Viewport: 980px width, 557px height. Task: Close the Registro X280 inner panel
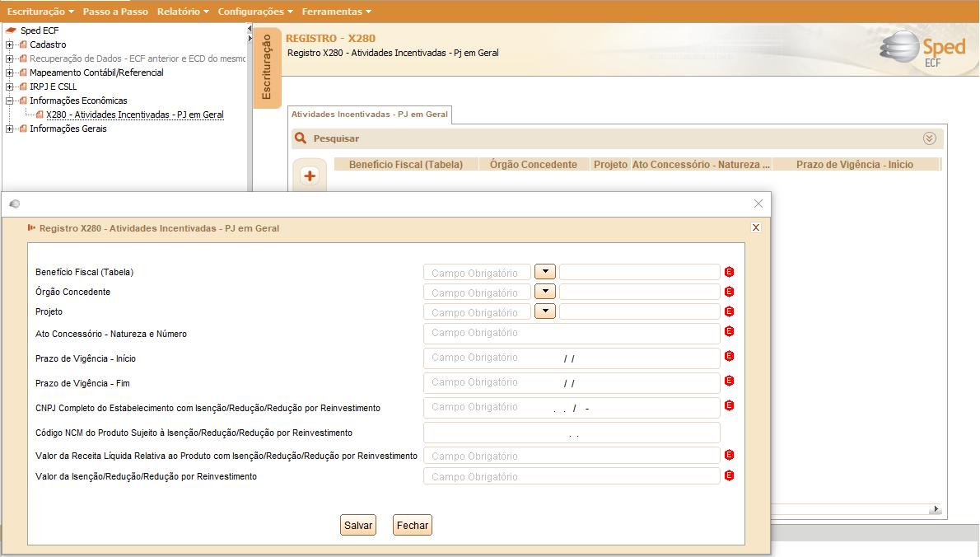point(756,227)
